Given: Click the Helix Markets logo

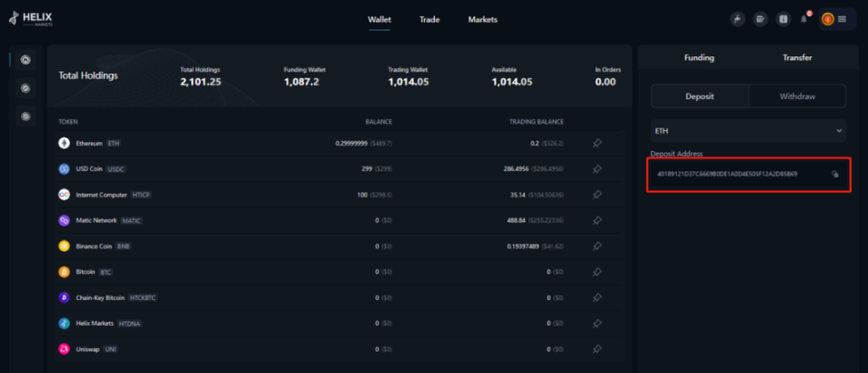Looking at the screenshot, I should [30, 19].
